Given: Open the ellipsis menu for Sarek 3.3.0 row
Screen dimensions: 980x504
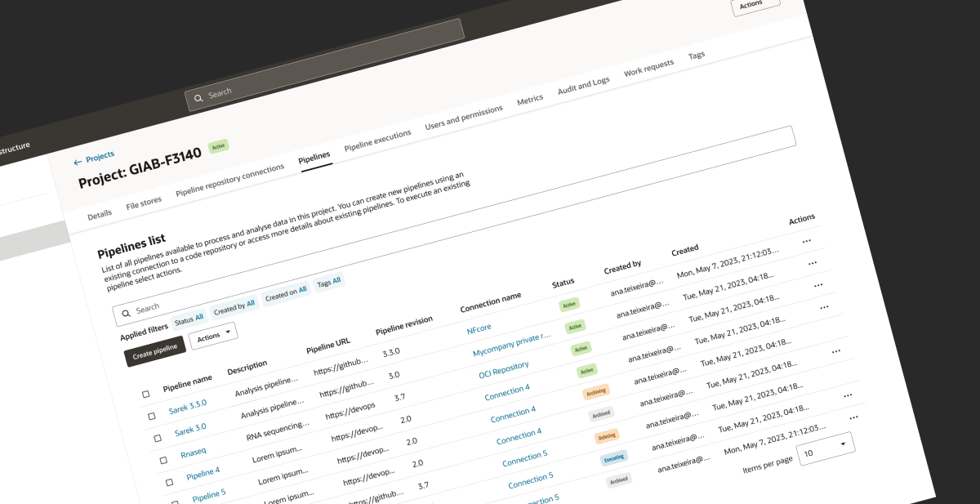Looking at the screenshot, I should click(806, 241).
